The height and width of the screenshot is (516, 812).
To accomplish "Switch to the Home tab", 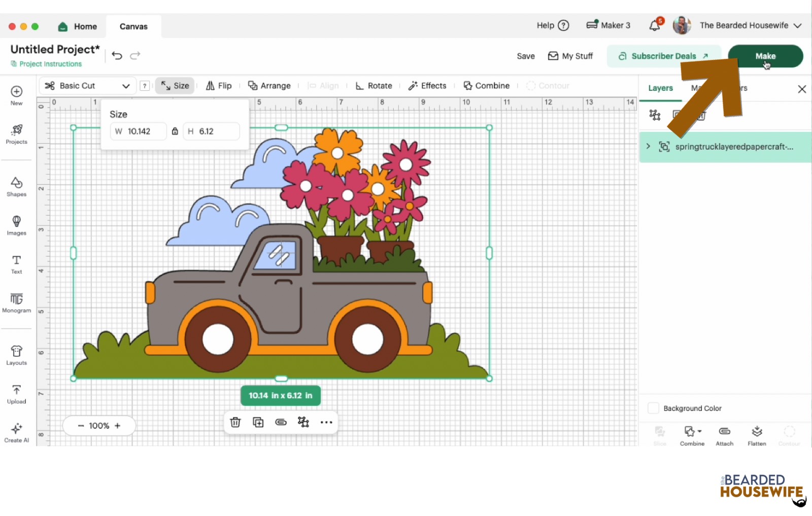I will (78, 26).
